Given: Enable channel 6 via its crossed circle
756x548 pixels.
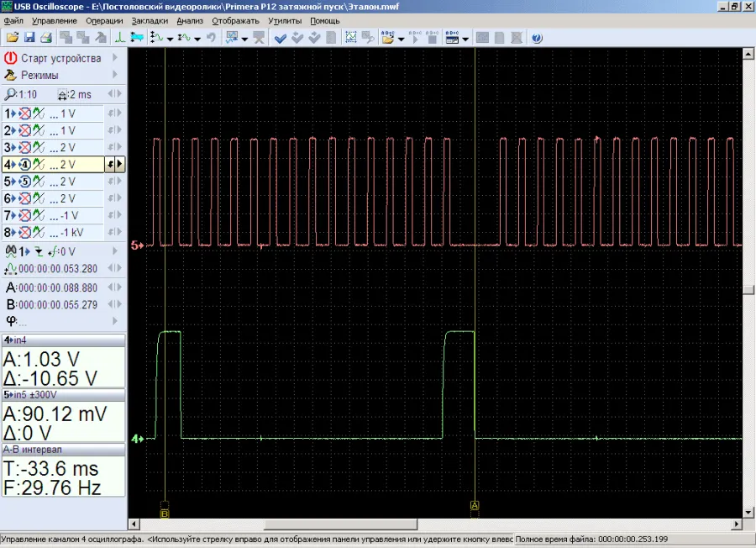Looking at the screenshot, I should tap(24, 198).
